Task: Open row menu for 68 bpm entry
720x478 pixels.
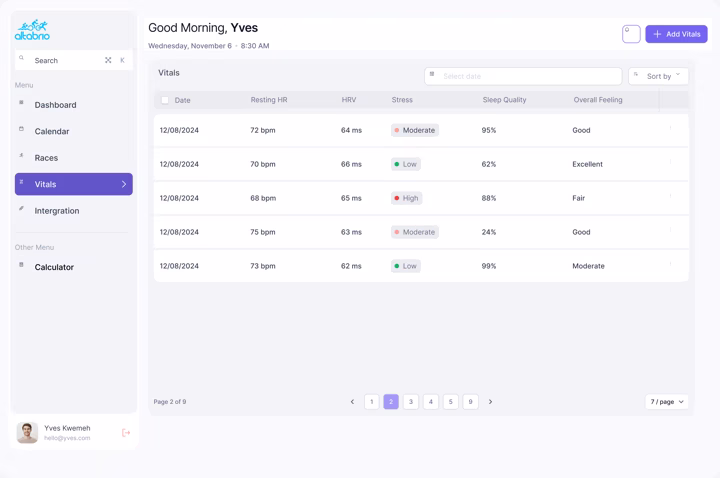Action: 670,196
